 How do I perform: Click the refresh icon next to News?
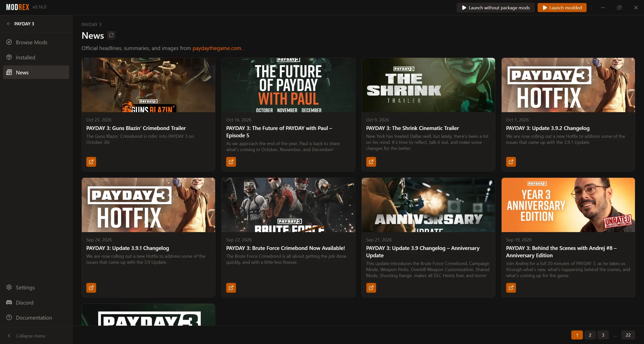click(111, 35)
